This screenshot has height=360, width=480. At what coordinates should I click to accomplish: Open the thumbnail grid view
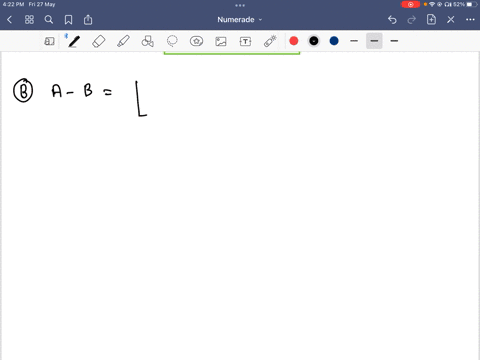click(x=29, y=20)
